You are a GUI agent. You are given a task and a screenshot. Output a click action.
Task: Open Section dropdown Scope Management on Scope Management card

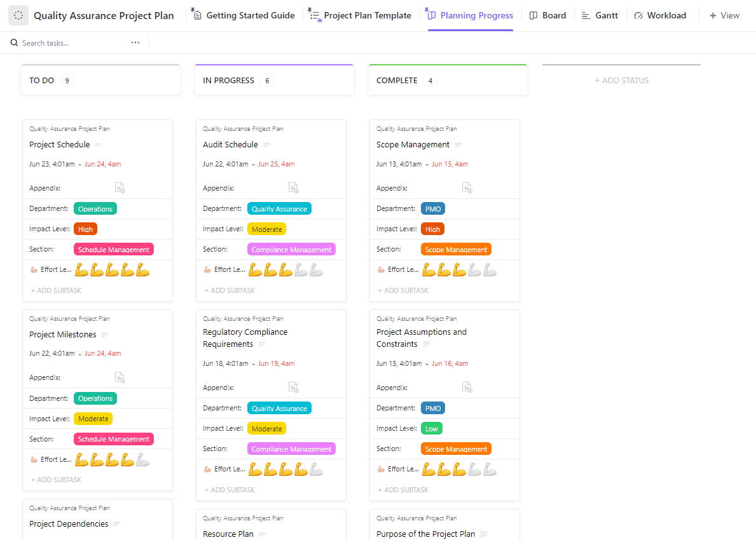point(456,250)
